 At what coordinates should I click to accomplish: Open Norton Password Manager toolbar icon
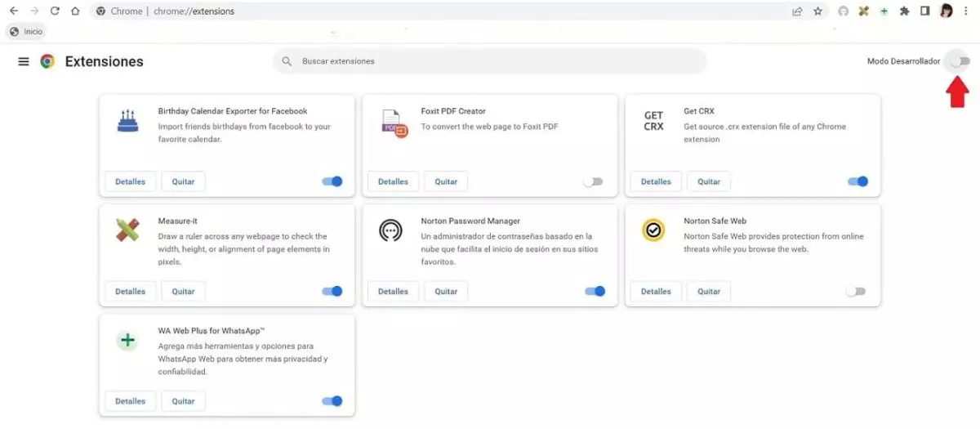844,11
